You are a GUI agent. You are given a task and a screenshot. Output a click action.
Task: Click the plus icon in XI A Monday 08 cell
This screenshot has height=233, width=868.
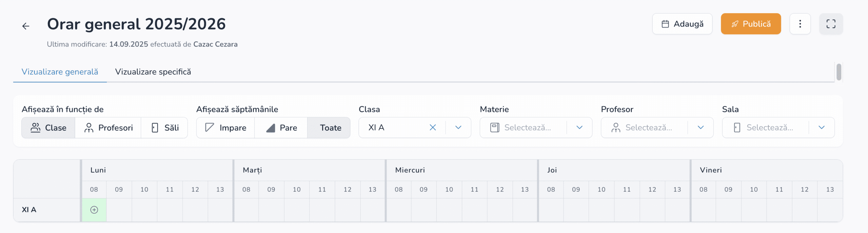tap(94, 210)
